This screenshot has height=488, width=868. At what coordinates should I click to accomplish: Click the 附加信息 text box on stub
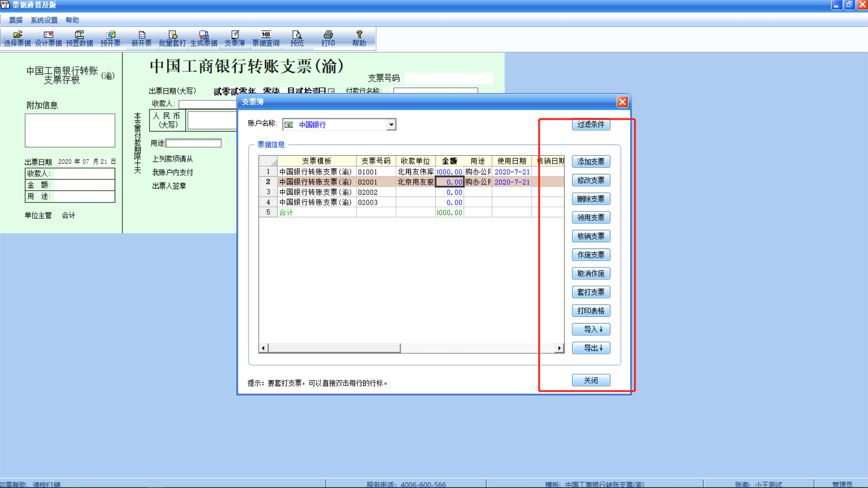pyautogui.click(x=70, y=131)
